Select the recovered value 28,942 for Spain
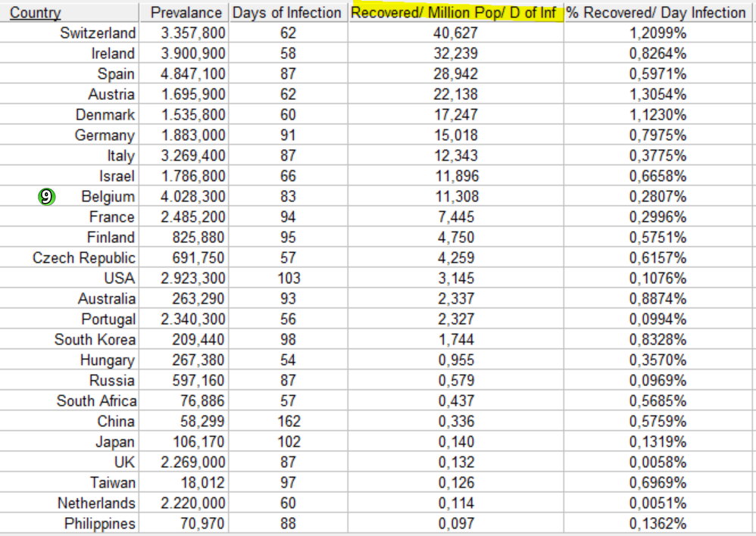This screenshot has width=756, height=536. [455, 73]
